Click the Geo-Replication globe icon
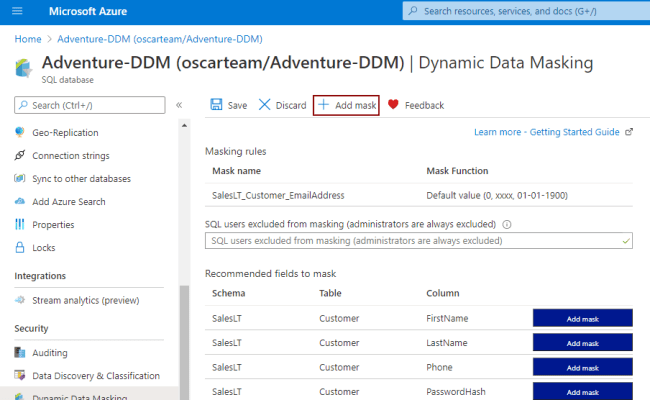The image size is (650, 400). 19,132
